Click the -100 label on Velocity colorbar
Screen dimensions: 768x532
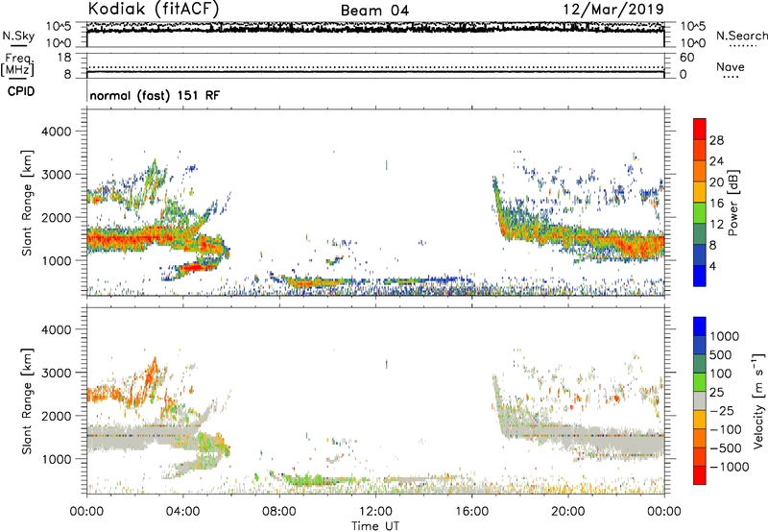click(726, 429)
